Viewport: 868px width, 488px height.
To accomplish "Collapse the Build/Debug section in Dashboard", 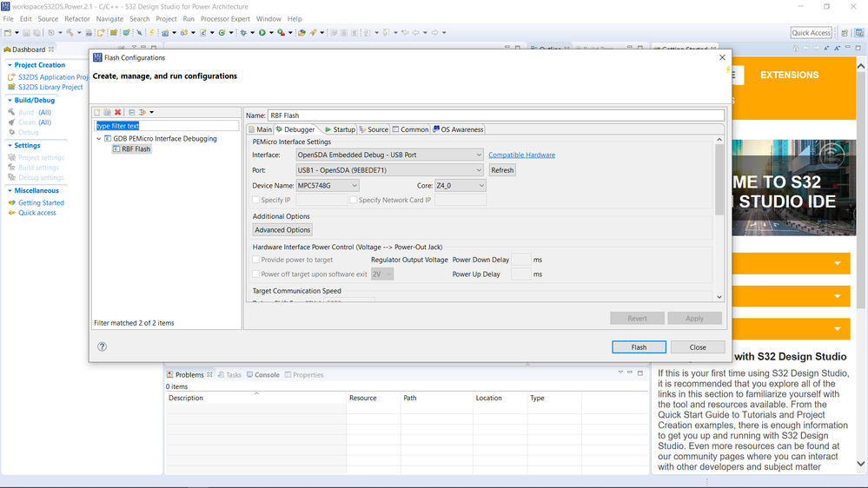I will pyautogui.click(x=10, y=100).
